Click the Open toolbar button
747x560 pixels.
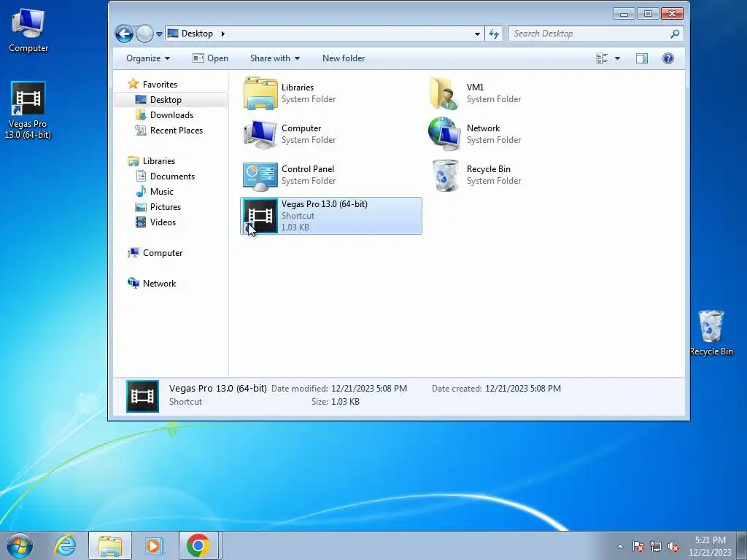(x=211, y=58)
